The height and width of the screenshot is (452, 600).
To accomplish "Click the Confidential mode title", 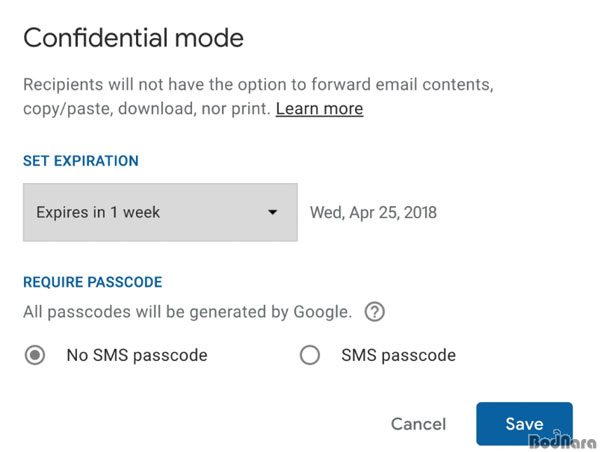I will click(133, 38).
